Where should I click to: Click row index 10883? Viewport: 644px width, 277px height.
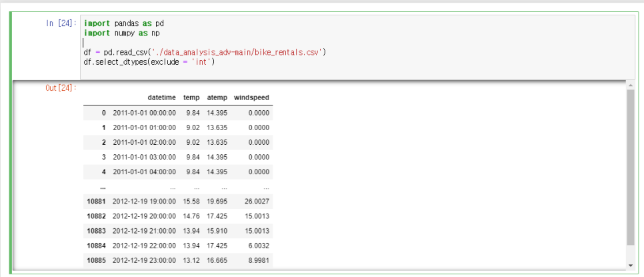(x=96, y=231)
